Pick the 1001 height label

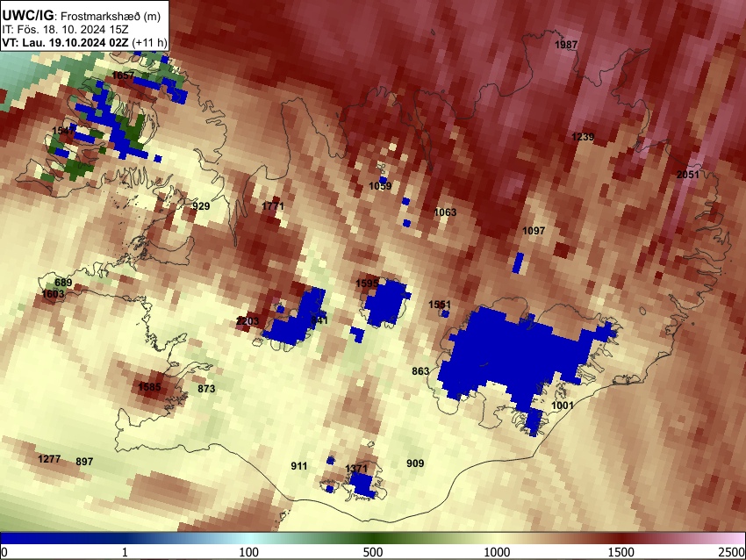click(x=563, y=406)
